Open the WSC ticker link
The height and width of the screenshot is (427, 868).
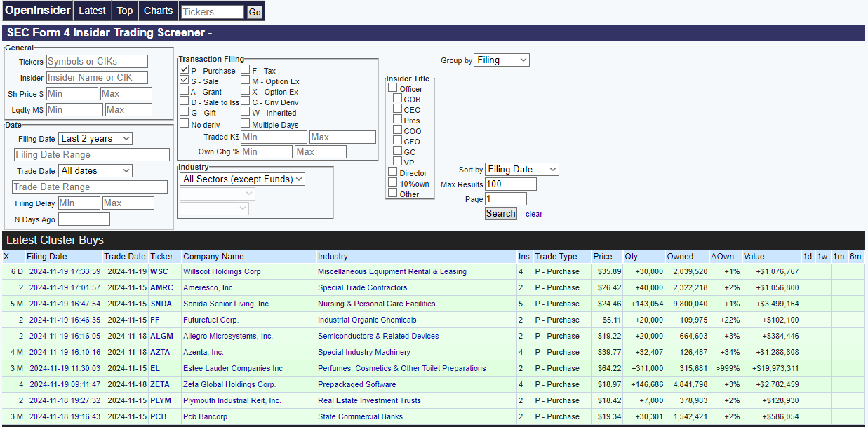[x=159, y=271]
